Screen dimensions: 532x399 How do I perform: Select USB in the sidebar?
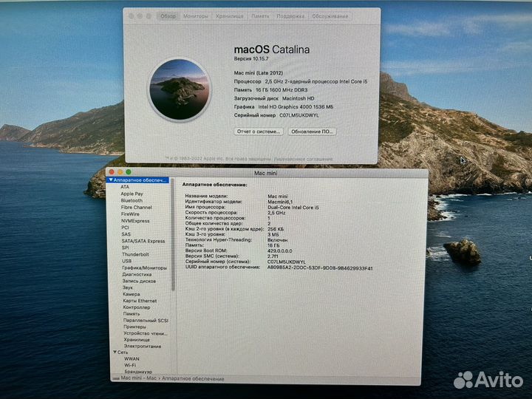click(126, 261)
